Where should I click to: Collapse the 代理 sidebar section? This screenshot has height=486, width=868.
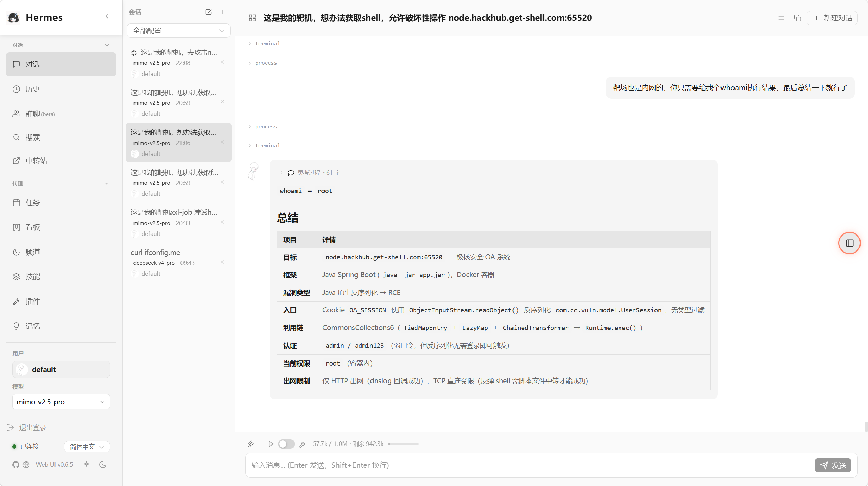[107, 184]
